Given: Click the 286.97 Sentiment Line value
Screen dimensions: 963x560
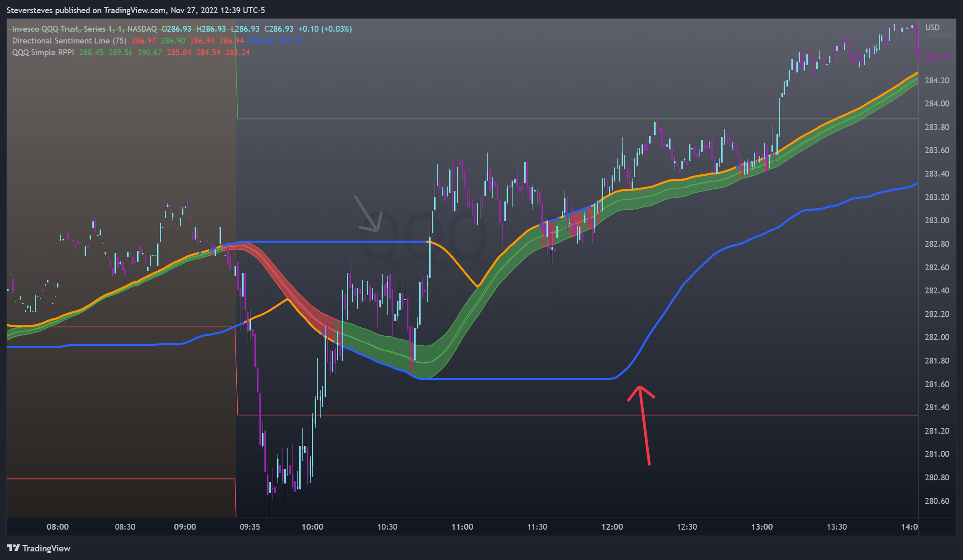Looking at the screenshot, I should pos(144,41).
